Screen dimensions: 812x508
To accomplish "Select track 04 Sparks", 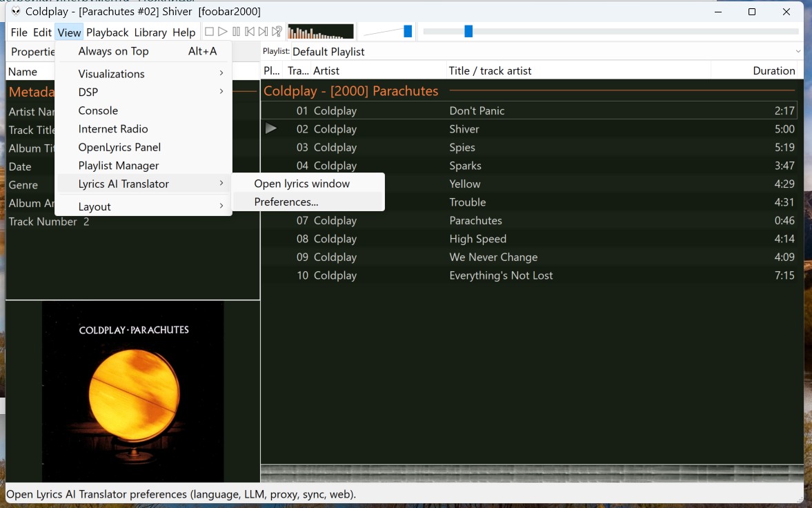I will [x=528, y=166].
